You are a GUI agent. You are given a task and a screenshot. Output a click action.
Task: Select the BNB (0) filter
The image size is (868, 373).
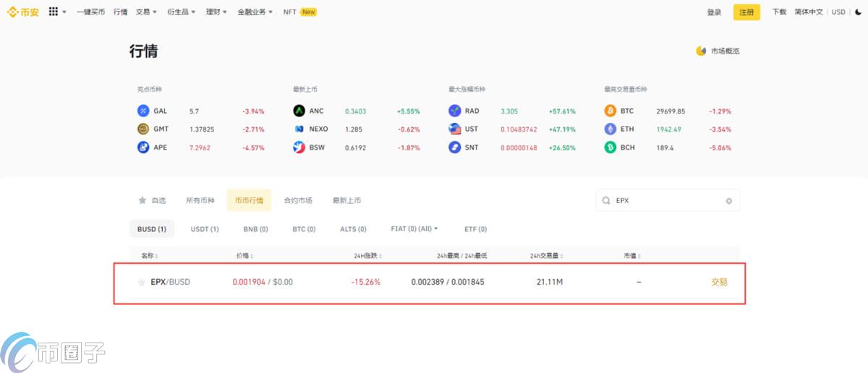point(255,229)
